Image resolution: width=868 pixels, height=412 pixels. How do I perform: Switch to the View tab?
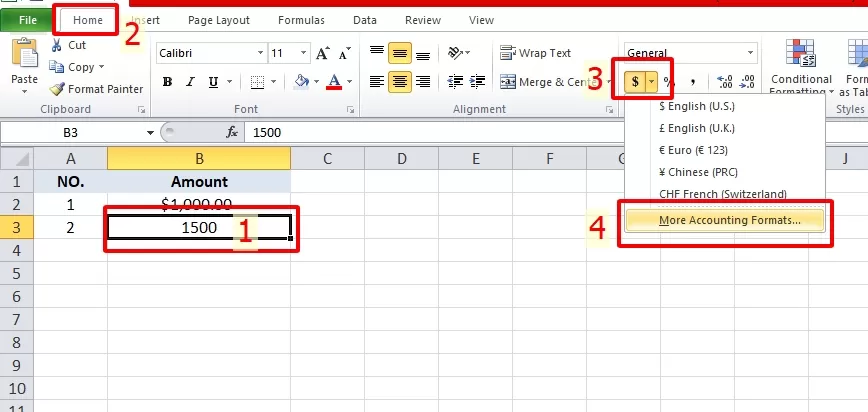[x=481, y=20]
